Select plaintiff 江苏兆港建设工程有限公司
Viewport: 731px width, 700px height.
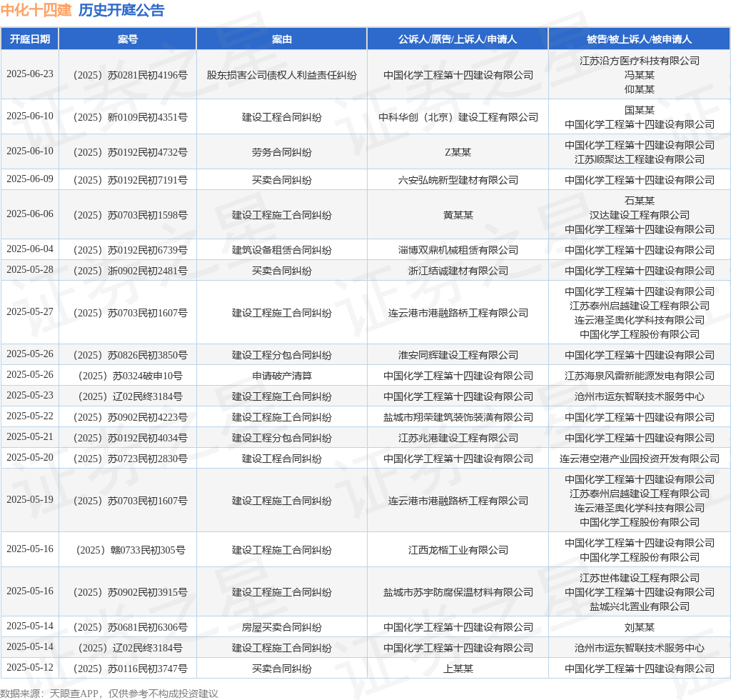click(x=458, y=438)
